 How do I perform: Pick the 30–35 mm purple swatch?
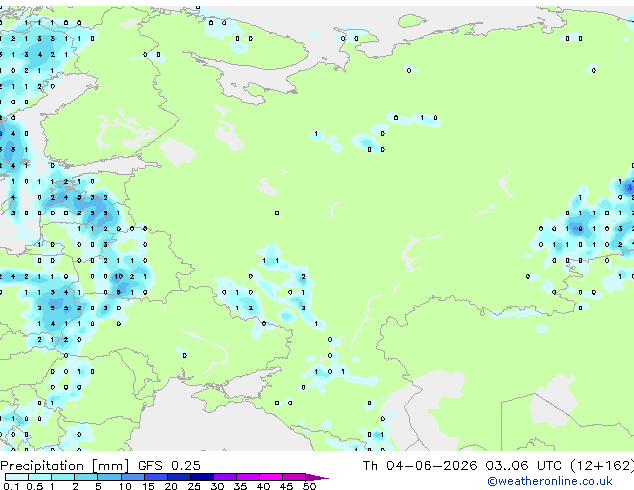click(x=225, y=477)
